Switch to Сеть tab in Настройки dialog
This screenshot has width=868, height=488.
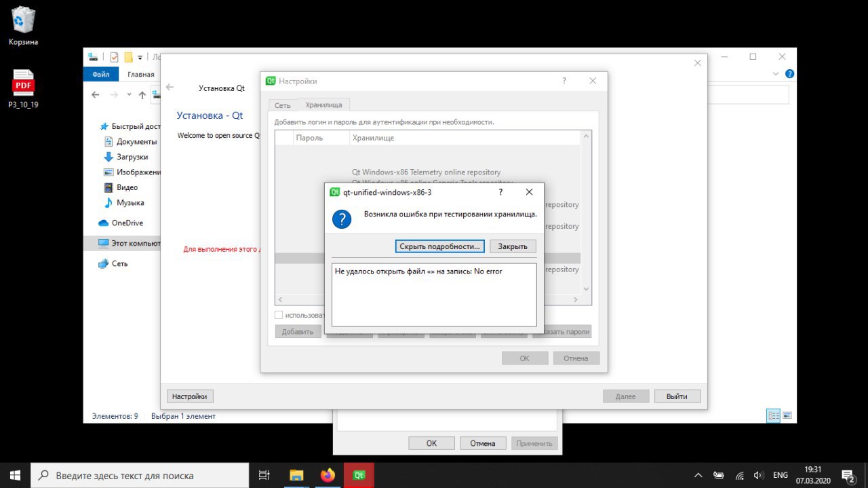[x=283, y=105]
